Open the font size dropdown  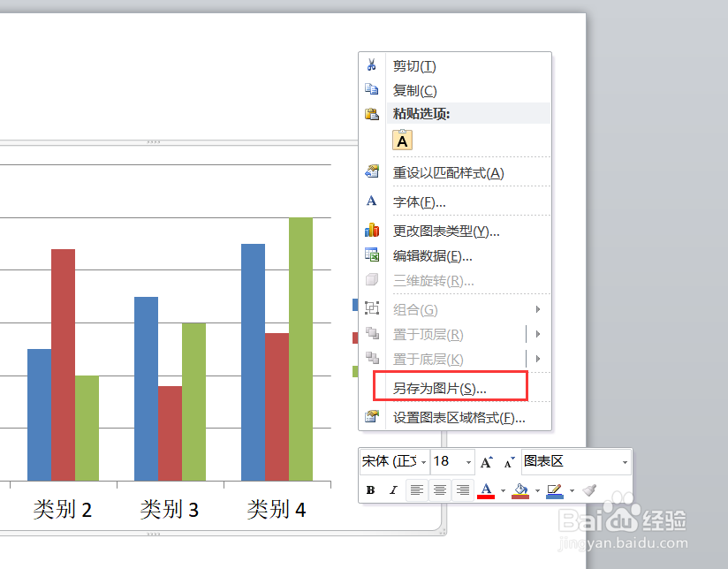point(467,461)
